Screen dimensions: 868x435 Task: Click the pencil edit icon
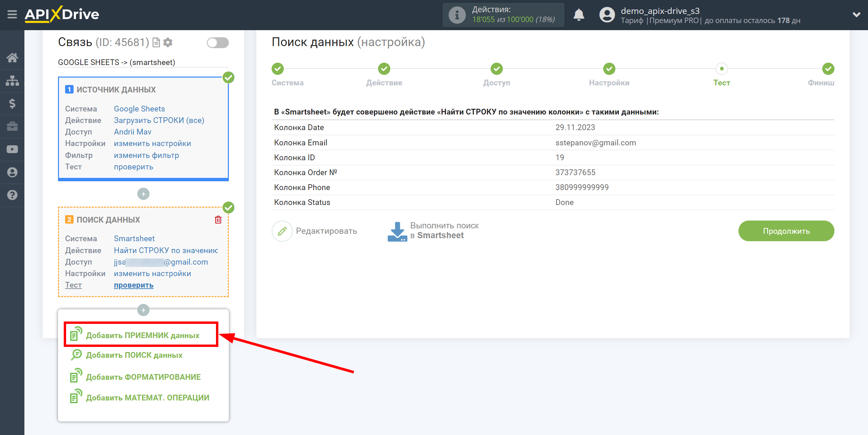[282, 231]
